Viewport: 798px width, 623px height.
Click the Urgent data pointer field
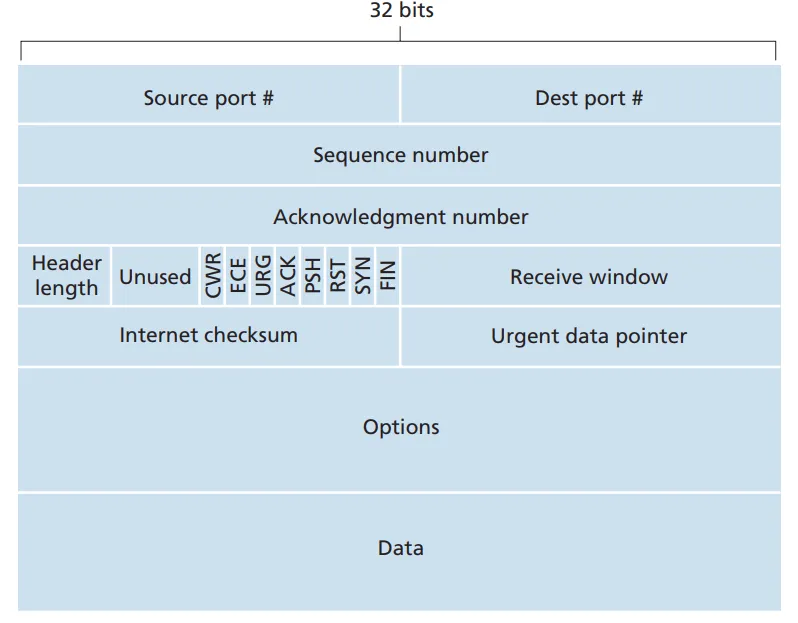[589, 336]
